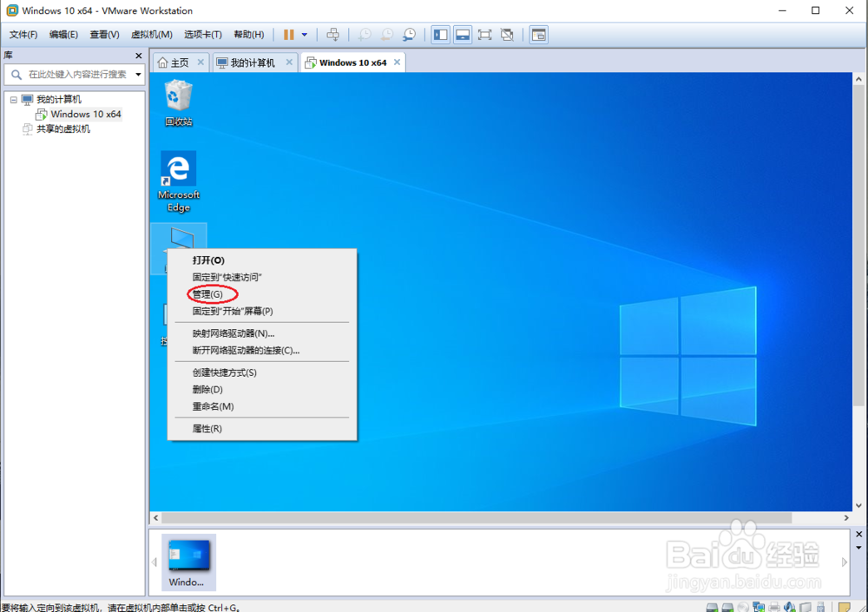Screen dimensions: 868x612
Task: Click the thumbnail bar scroll-left arrow
Action: pos(155,563)
